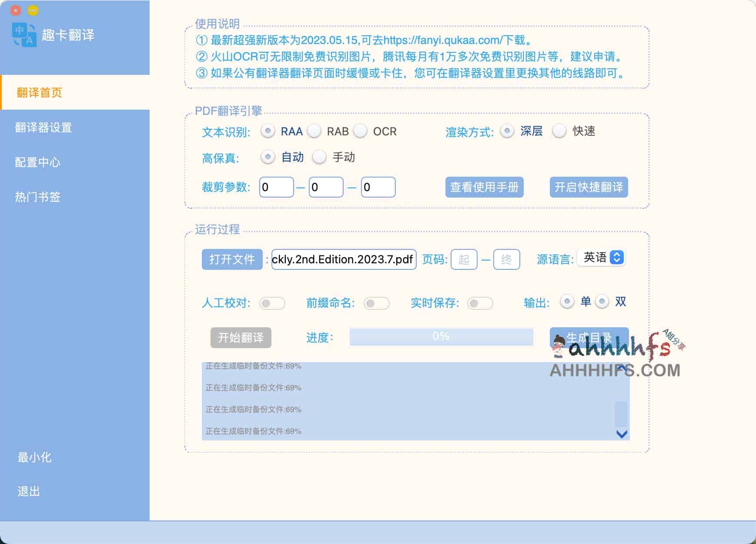Click 开启快捷翻译
This screenshot has height=544, width=756.
pos(589,187)
